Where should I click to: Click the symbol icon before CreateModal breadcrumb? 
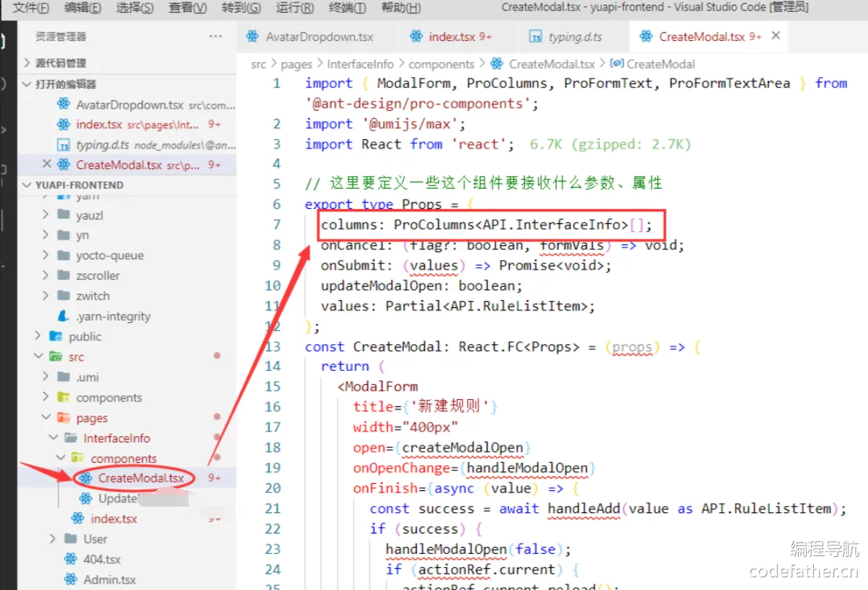click(617, 64)
